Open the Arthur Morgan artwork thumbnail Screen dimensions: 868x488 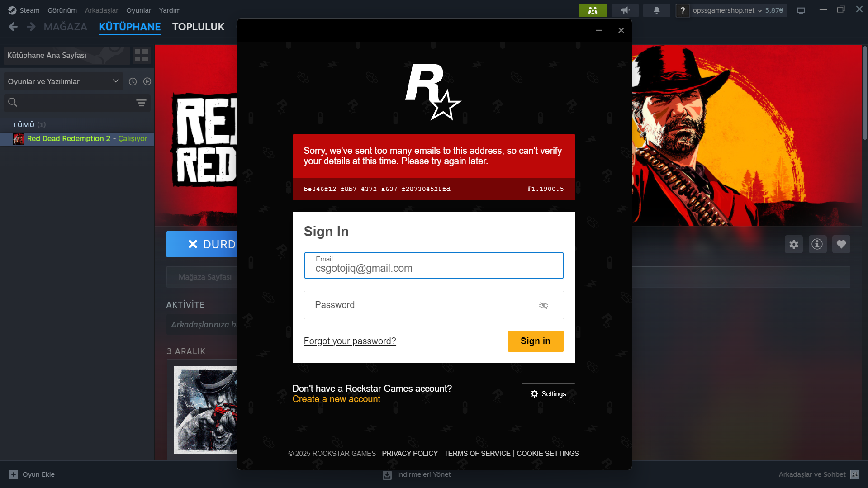click(x=205, y=410)
